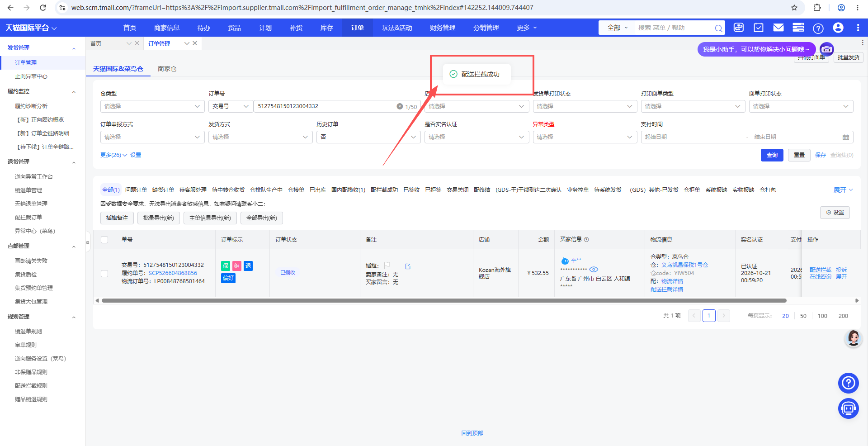The image size is (868, 446).
Task: Clear the order number input with x icon
Action: tap(400, 106)
